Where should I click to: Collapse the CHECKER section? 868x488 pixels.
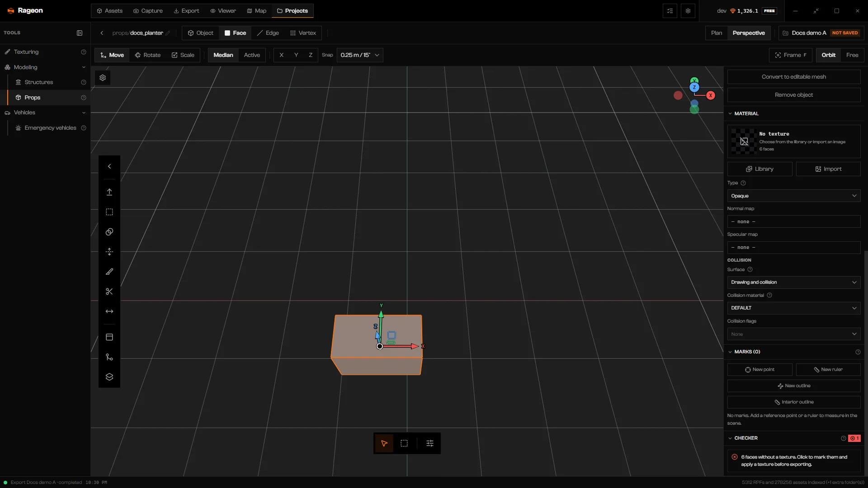[730, 438]
